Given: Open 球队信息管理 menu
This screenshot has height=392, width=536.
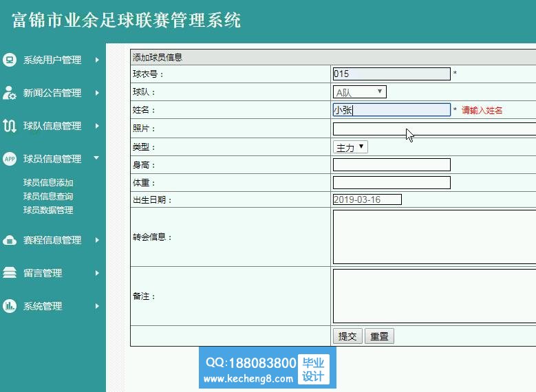Looking at the screenshot, I should point(52,126).
